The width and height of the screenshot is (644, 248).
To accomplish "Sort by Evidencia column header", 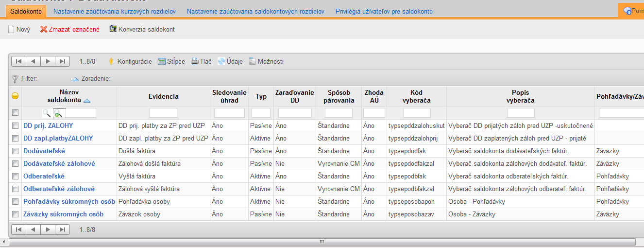I will coord(163,96).
